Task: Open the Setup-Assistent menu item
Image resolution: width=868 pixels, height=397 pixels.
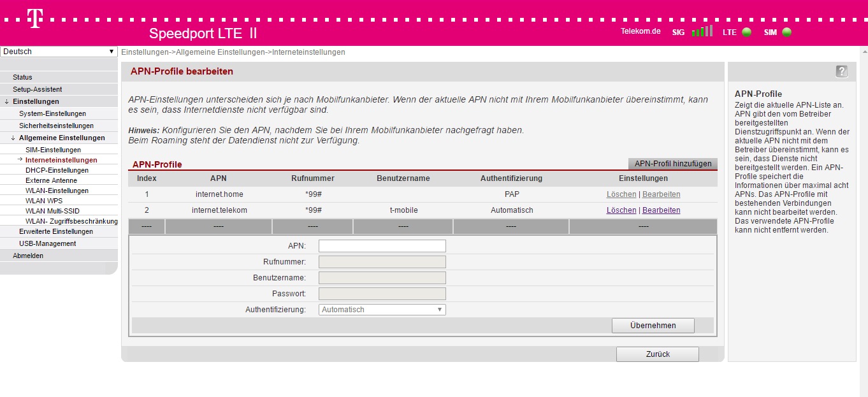Action: click(38, 89)
